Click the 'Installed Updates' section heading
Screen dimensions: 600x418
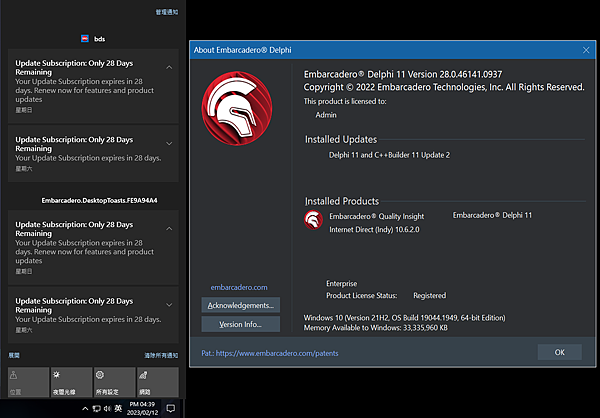[341, 139]
